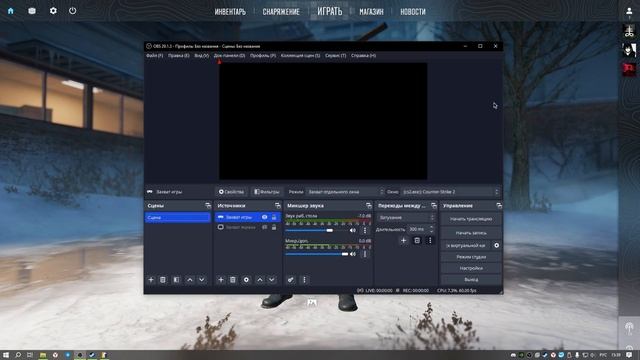Click the Start Recording button

click(471, 233)
